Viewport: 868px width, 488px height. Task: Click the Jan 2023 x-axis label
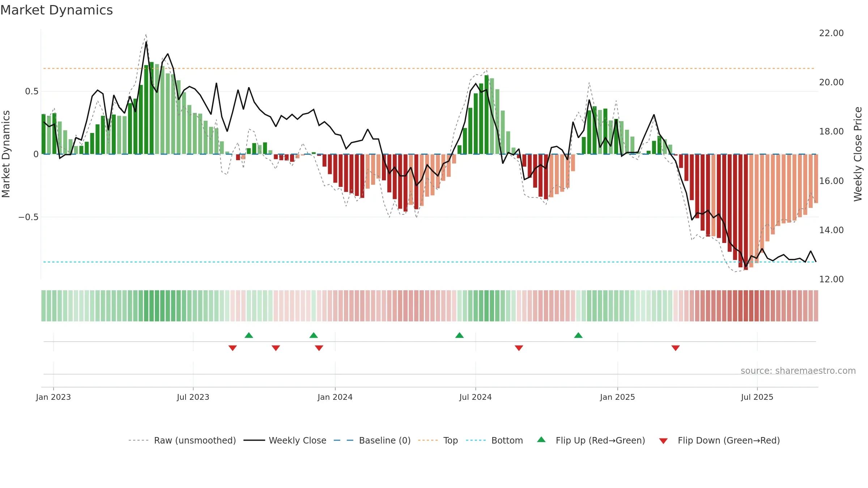(x=54, y=397)
